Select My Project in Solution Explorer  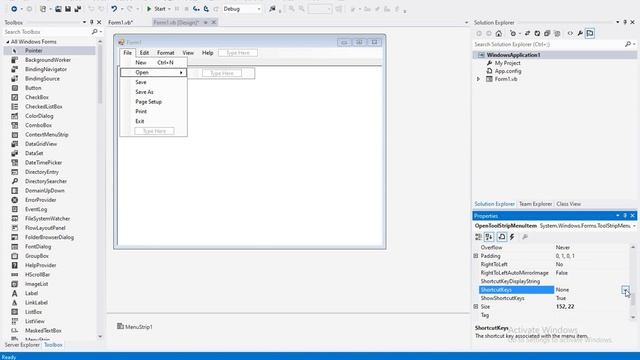tap(507, 63)
